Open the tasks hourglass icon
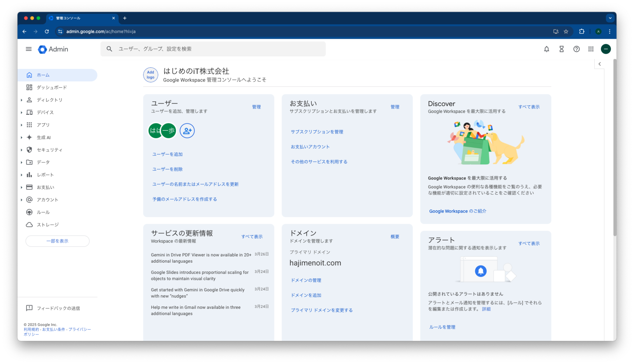This screenshot has height=364, width=634. click(561, 49)
